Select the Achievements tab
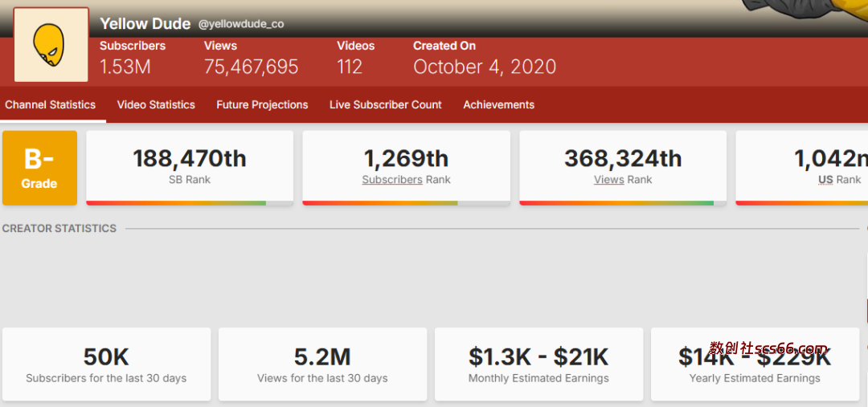Image resolution: width=868 pixels, height=407 pixels. click(x=498, y=105)
